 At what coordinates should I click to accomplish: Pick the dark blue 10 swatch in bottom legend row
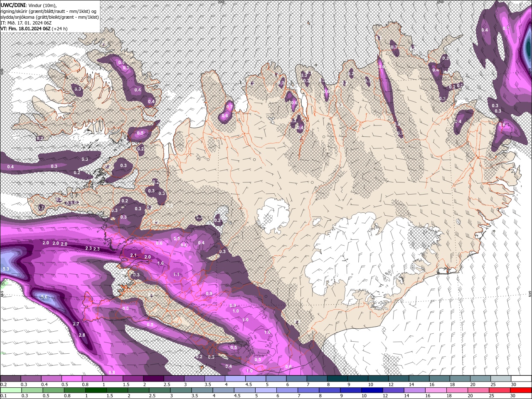point(371,390)
